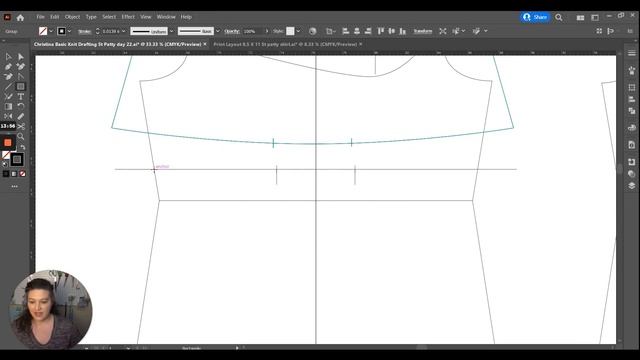Open the Arrange Documents icon
640x360 pixels.
580,18
